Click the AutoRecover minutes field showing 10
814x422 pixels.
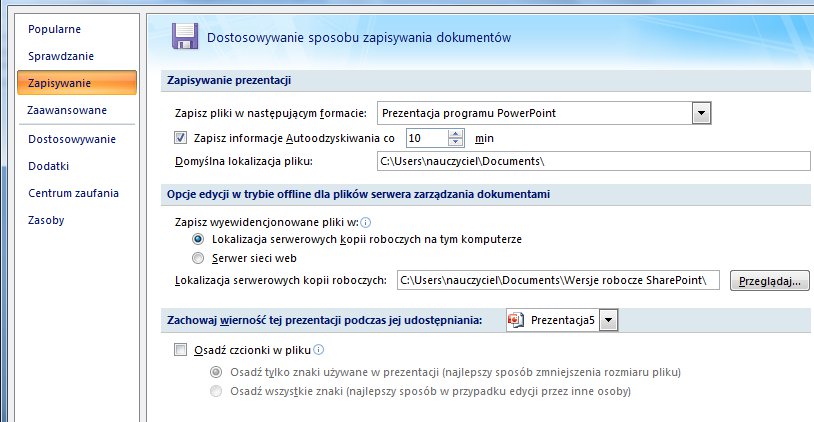pyautogui.click(x=427, y=138)
